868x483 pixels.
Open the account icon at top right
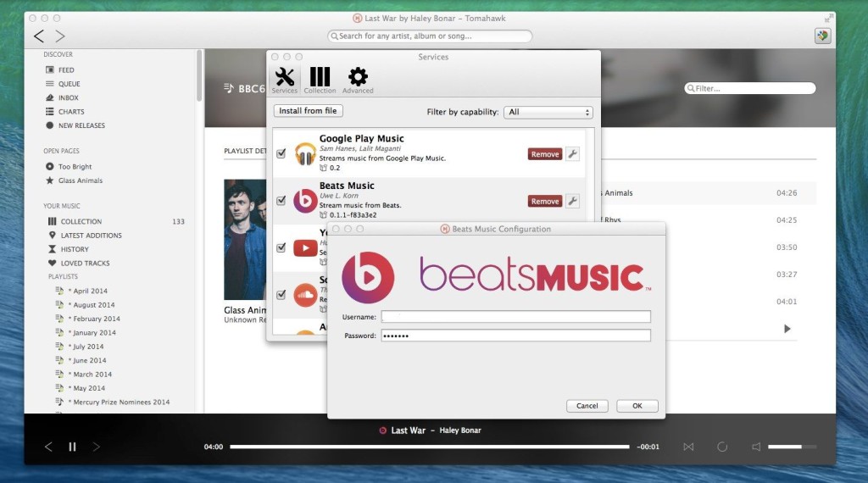(x=822, y=36)
